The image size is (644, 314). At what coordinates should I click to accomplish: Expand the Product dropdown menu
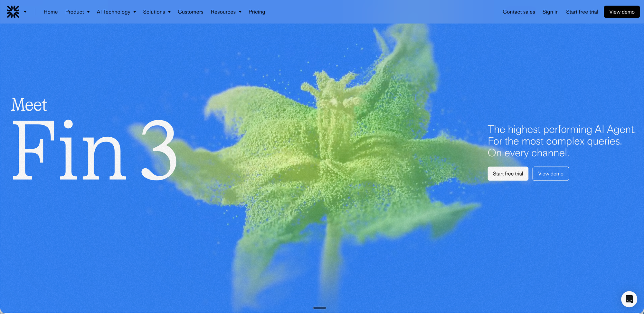coord(77,12)
